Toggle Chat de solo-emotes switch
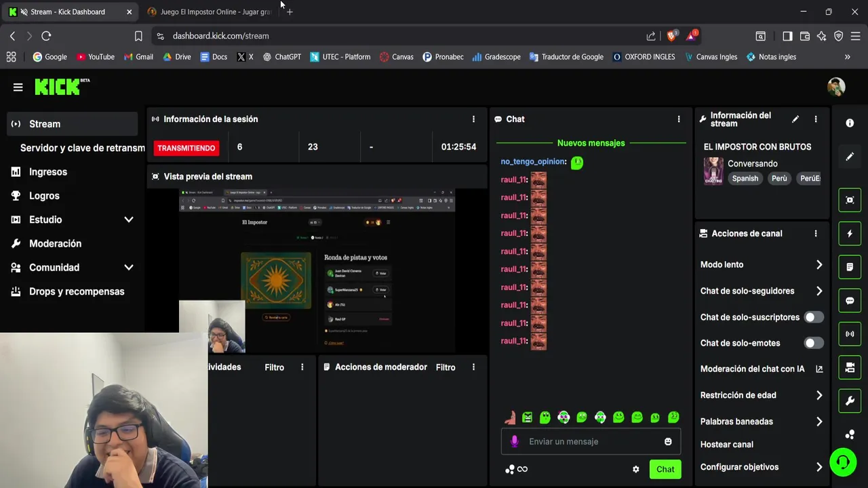Screen dimensions: 868x488 [x=814, y=343]
